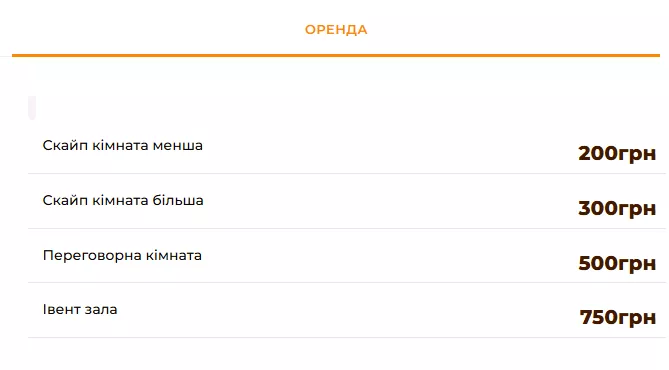Click the word менша in the first row
The height and width of the screenshot is (370, 669).
(177, 146)
